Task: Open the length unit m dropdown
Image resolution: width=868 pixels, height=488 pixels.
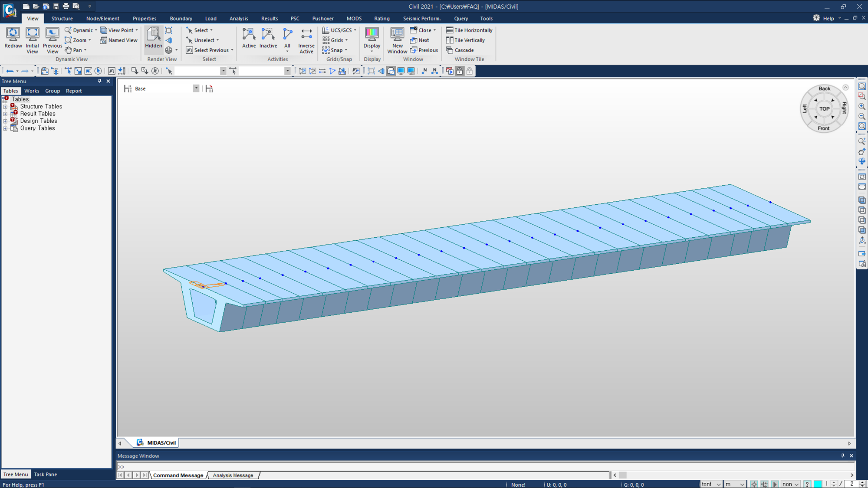Action: coord(735,484)
